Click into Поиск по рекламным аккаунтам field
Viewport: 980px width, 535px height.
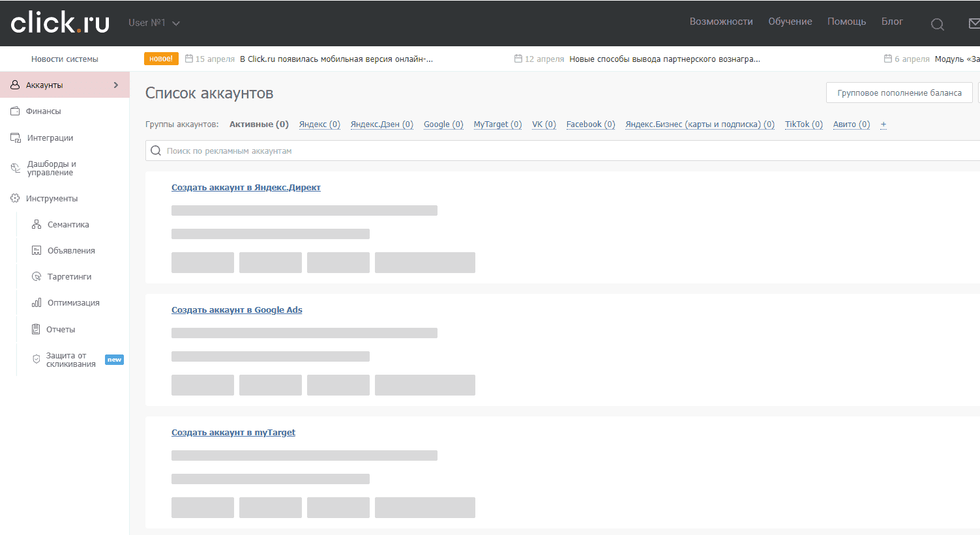pos(563,151)
